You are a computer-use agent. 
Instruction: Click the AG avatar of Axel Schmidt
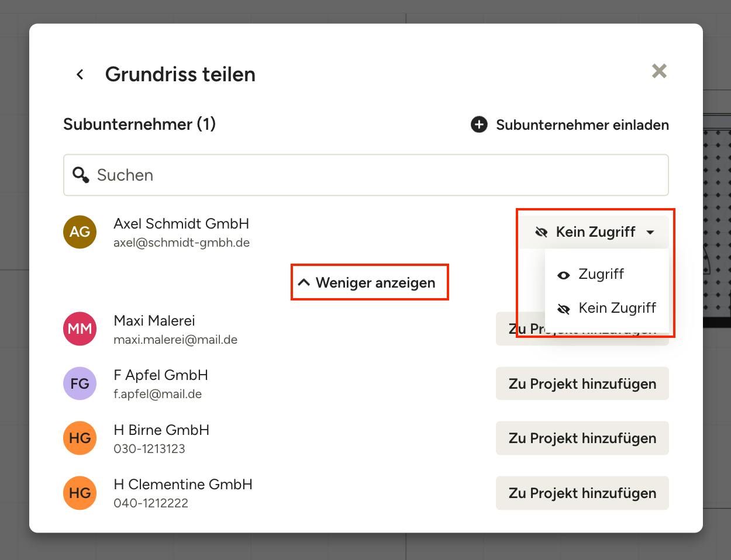[x=80, y=232]
